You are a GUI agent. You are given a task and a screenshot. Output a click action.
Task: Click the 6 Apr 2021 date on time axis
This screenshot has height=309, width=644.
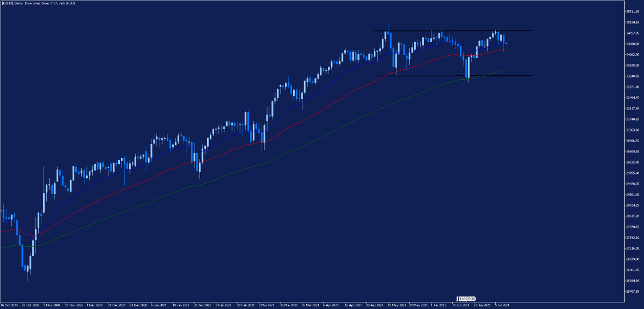click(x=332, y=304)
